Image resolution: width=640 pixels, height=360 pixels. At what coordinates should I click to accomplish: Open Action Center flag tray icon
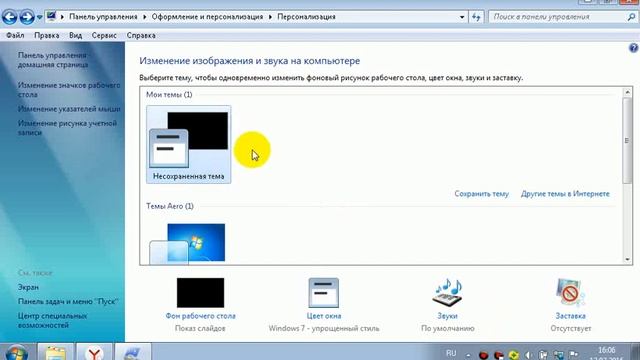573,355
